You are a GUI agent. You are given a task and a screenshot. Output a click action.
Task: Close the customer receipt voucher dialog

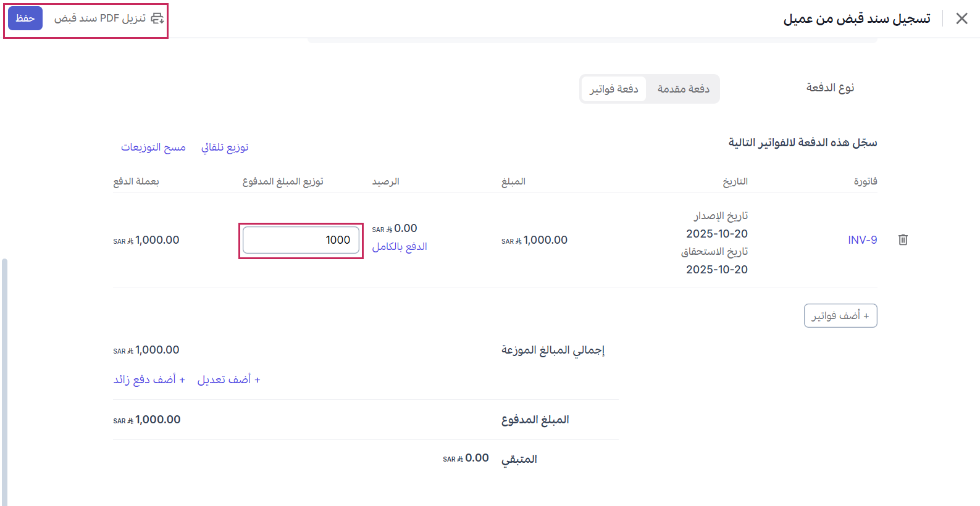pyautogui.click(x=961, y=19)
